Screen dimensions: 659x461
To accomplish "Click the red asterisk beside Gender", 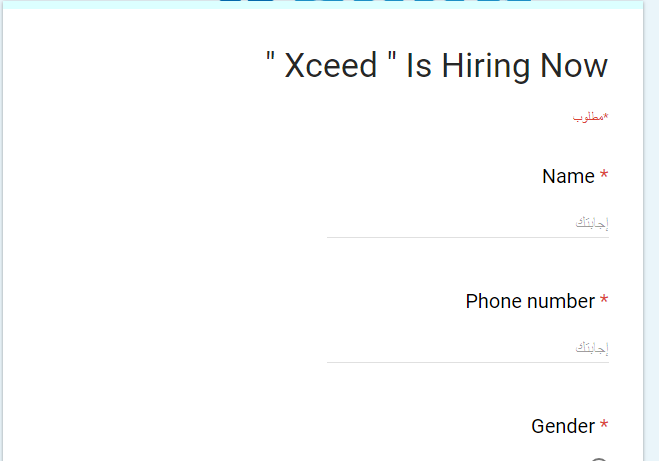I will 604,427.
